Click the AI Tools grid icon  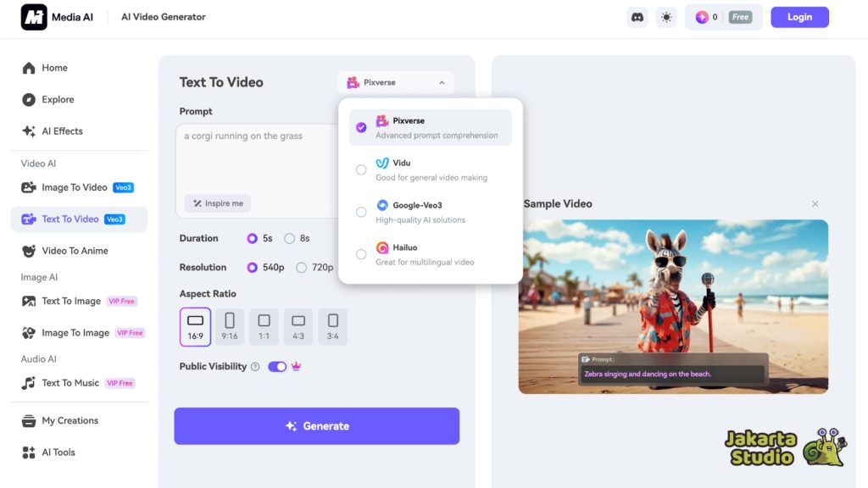[29, 452]
